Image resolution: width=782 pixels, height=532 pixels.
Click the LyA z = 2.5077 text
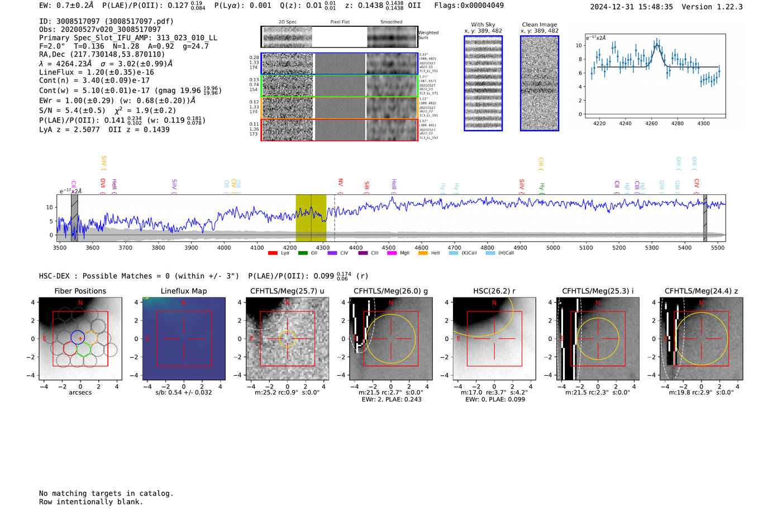click(x=69, y=130)
